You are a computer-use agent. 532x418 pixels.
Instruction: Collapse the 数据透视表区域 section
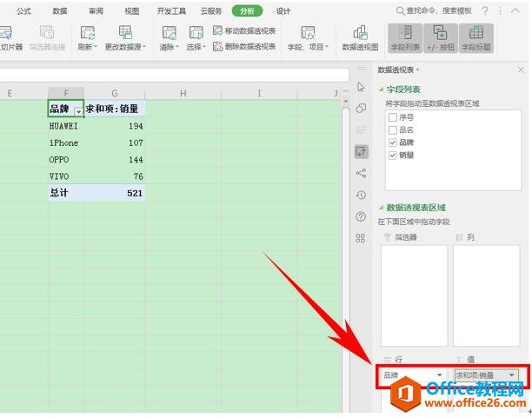(382, 208)
